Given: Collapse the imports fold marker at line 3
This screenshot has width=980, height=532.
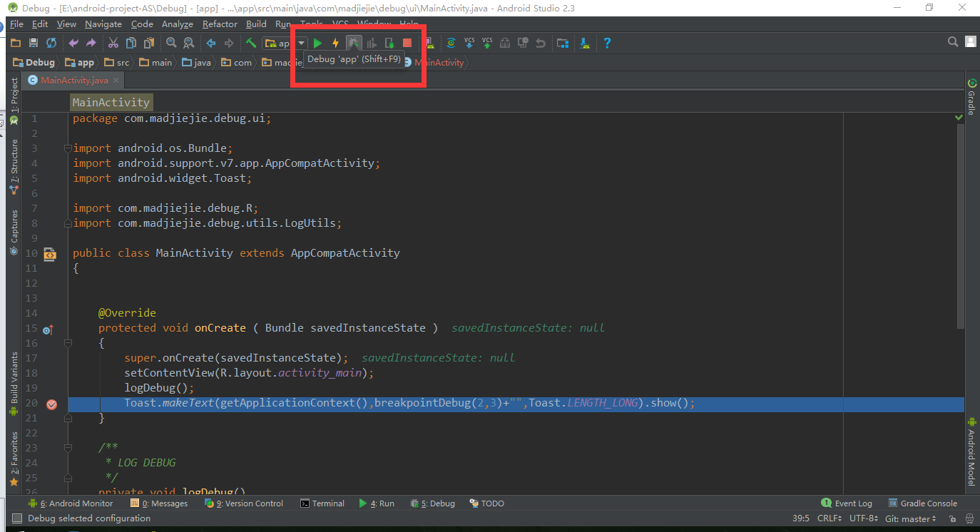Looking at the screenshot, I should 69,148.
